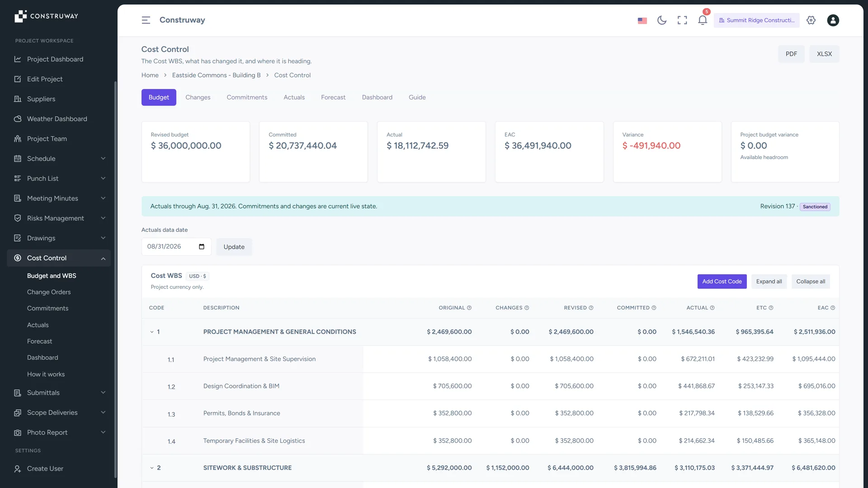Image resolution: width=868 pixels, height=488 pixels.
Task: Click info icon next to CHANGES column
Action: [527, 308]
